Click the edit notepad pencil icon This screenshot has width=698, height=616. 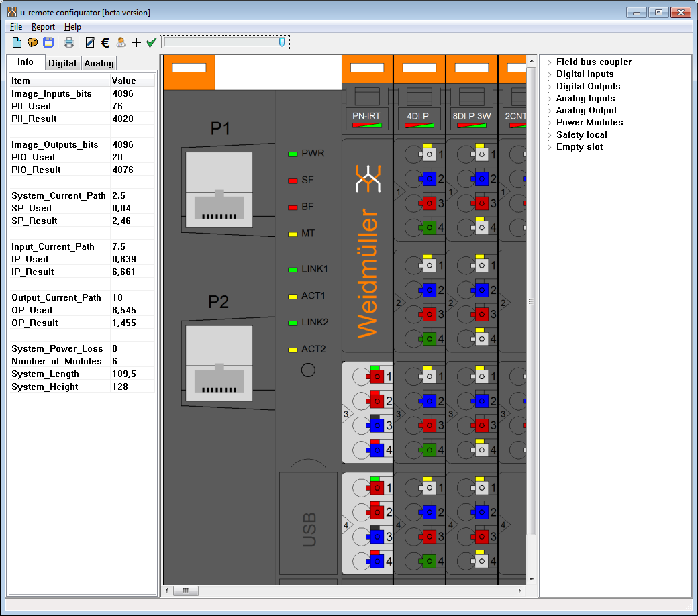pos(90,42)
